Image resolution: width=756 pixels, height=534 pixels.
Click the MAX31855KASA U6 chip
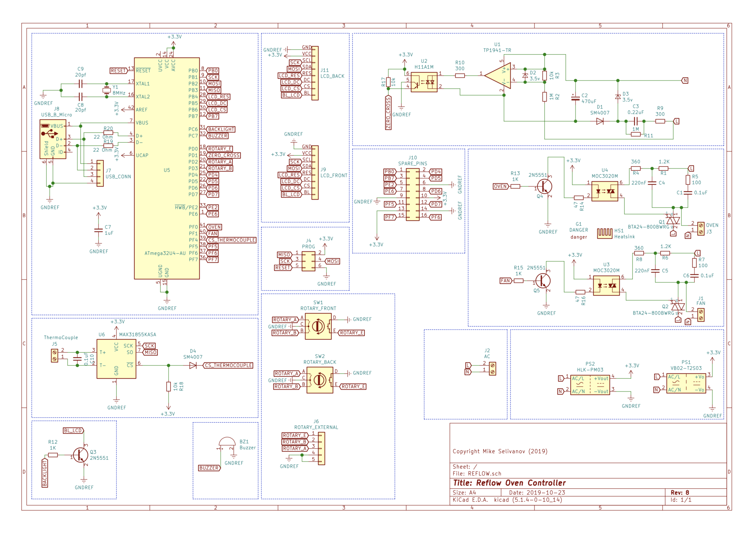[116, 359]
